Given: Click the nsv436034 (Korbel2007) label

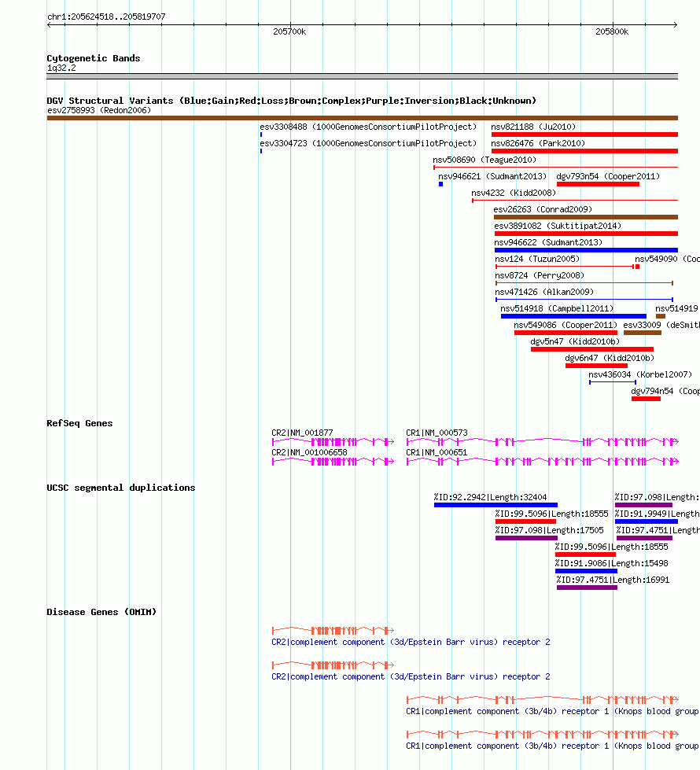Looking at the screenshot, I should [640, 374].
